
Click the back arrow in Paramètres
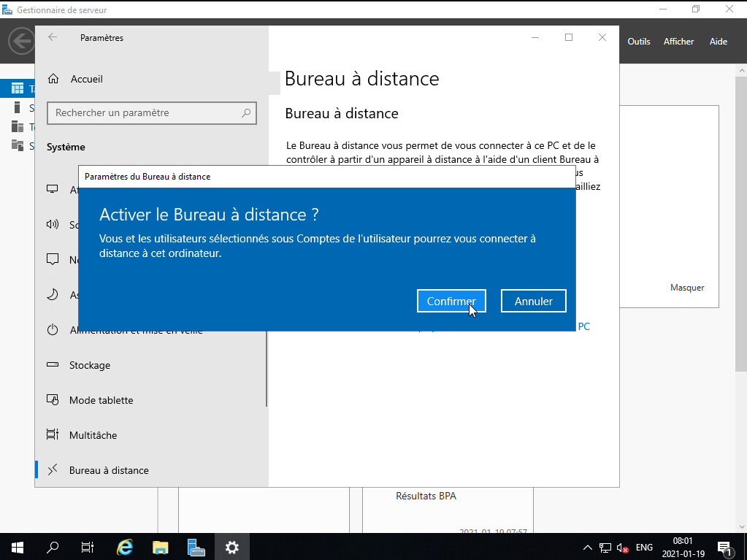coord(53,37)
